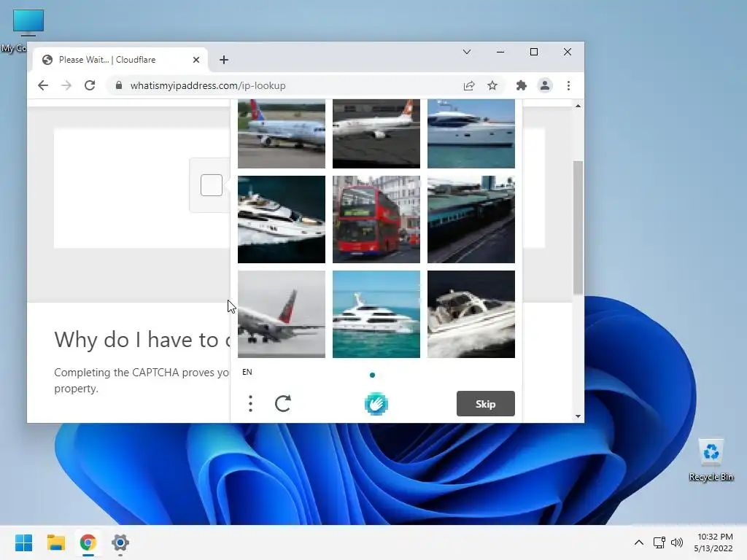Reload the page with the refresh icon

(90, 86)
